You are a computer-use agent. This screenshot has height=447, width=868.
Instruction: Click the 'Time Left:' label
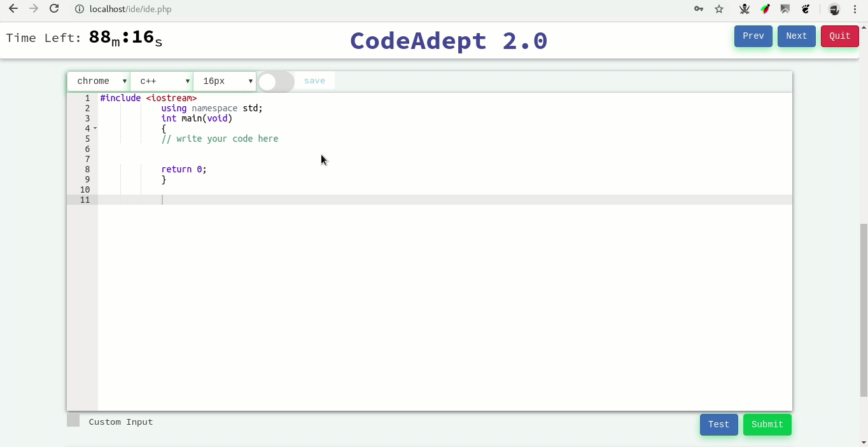pyautogui.click(x=44, y=38)
